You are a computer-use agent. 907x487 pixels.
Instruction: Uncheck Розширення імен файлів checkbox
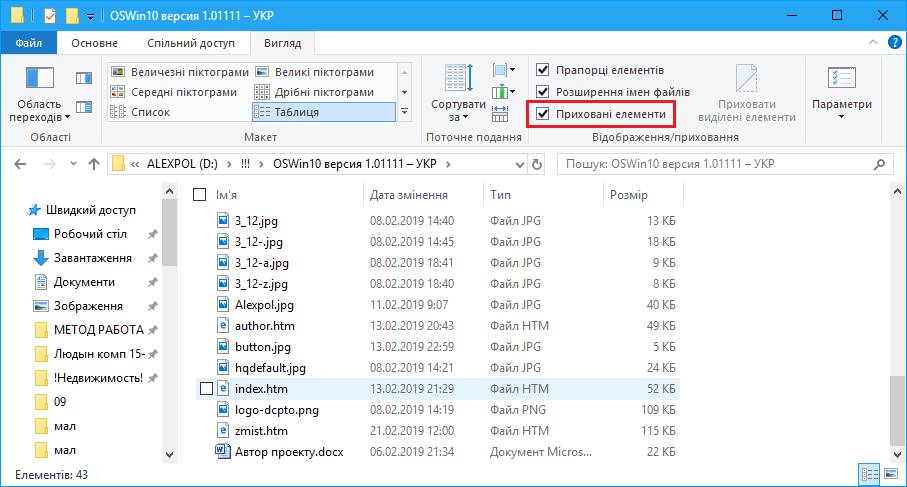(542, 91)
